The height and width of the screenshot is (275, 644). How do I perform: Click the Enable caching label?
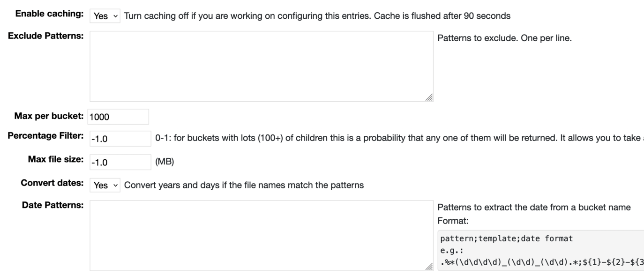49,14
